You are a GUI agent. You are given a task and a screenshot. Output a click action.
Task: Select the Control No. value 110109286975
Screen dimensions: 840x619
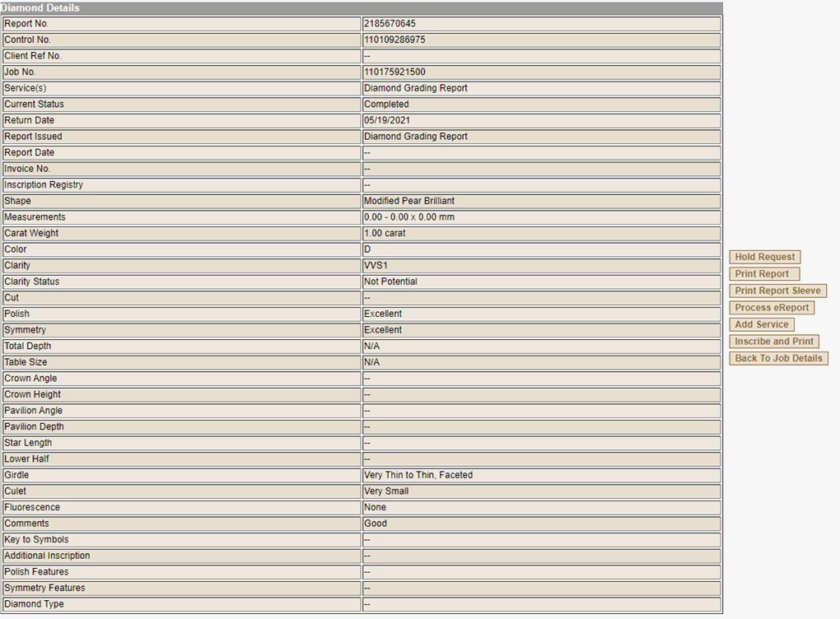(394, 40)
